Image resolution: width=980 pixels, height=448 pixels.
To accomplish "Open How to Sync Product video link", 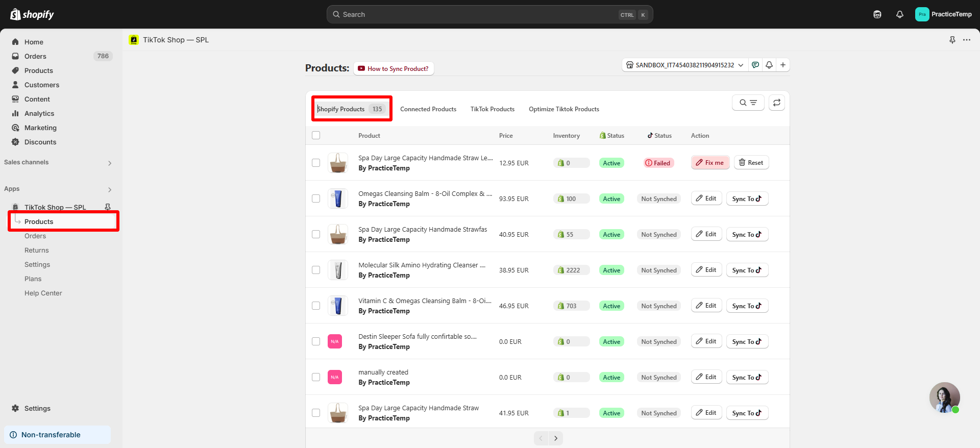I will point(394,68).
